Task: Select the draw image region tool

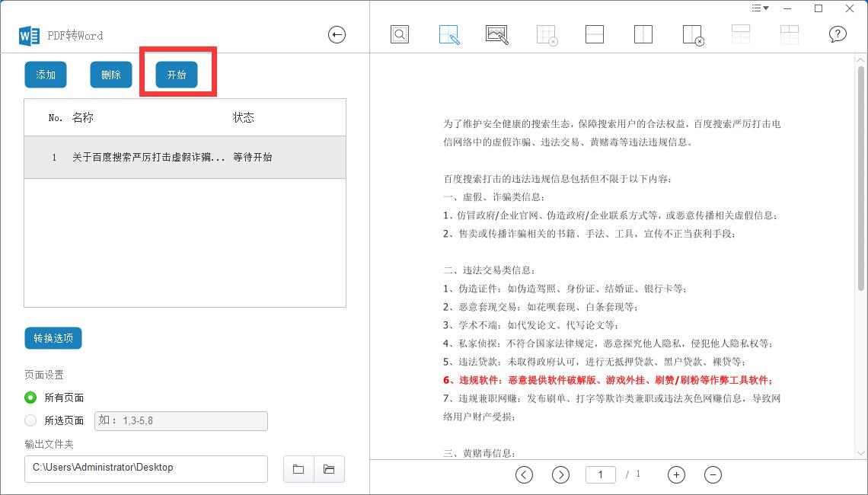Action: [x=497, y=34]
